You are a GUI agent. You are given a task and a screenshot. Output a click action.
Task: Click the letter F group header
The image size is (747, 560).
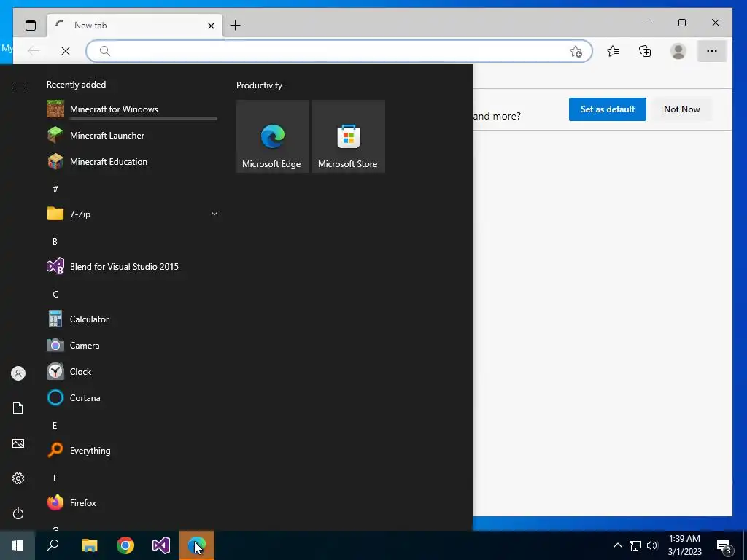click(55, 478)
